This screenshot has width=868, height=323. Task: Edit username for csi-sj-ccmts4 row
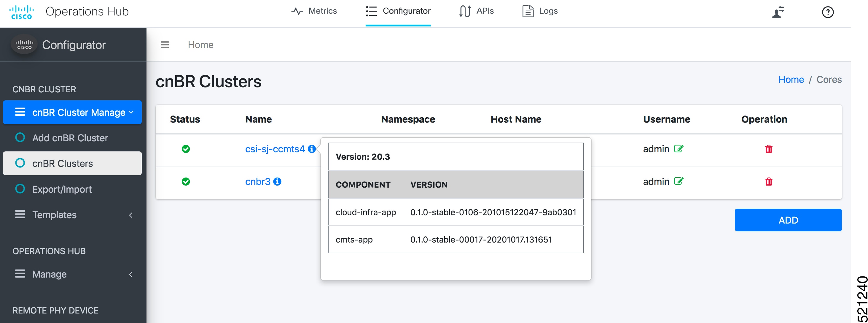pos(679,148)
